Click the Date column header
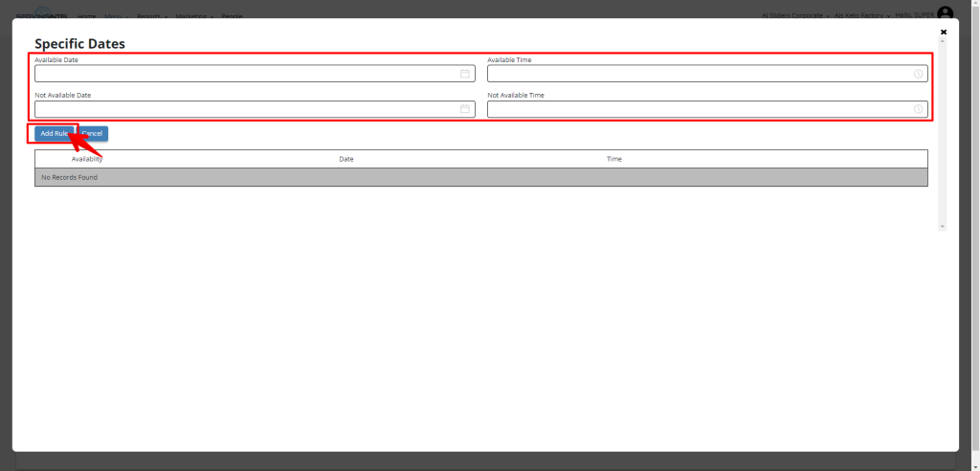 (x=346, y=159)
